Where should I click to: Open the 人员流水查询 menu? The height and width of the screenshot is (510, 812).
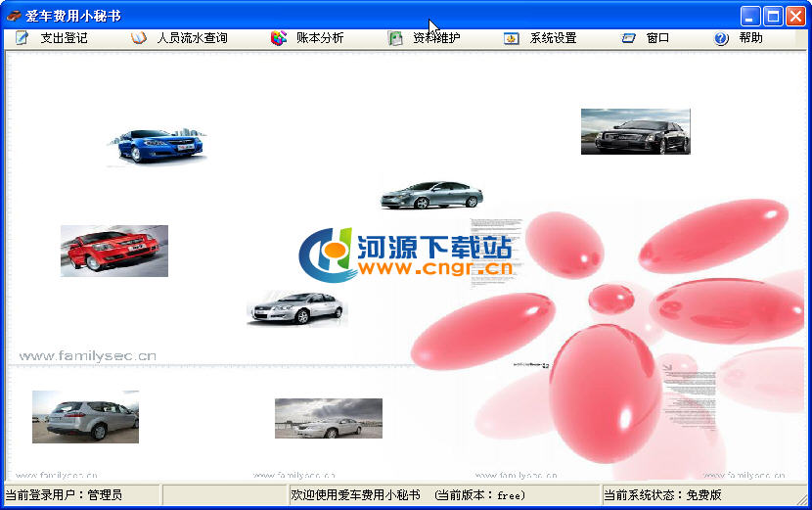tap(192, 38)
